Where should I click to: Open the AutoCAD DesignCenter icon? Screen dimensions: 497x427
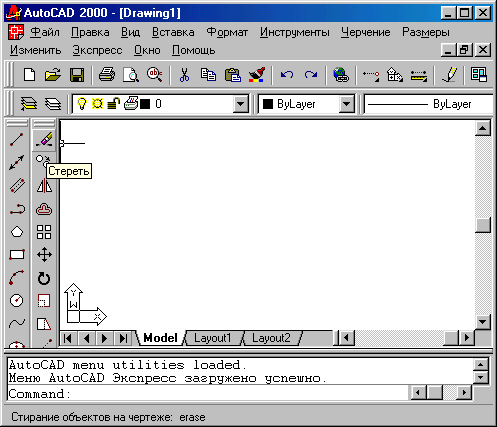pos(479,75)
